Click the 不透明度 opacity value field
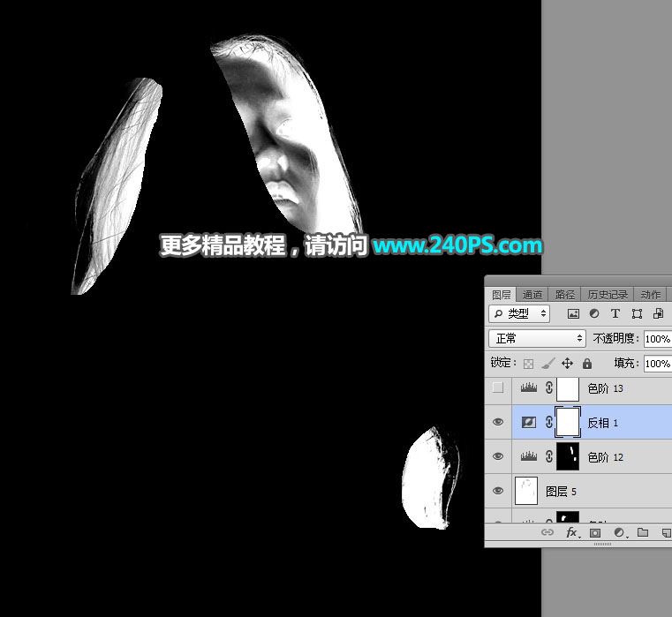Image resolution: width=672 pixels, height=617 pixels. coord(657,338)
